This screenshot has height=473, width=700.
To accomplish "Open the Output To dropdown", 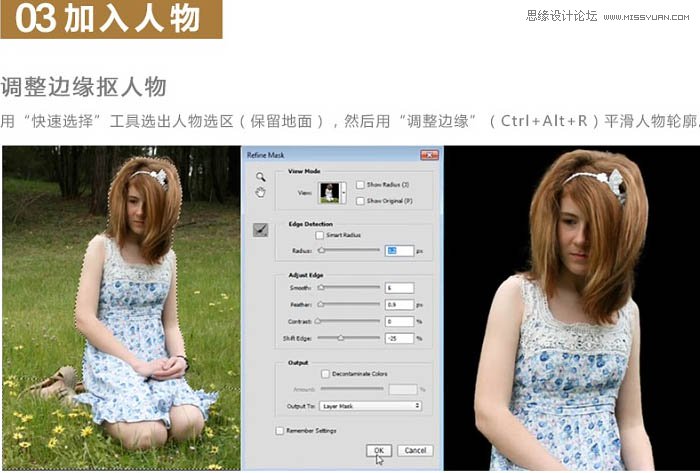I will coord(370,406).
